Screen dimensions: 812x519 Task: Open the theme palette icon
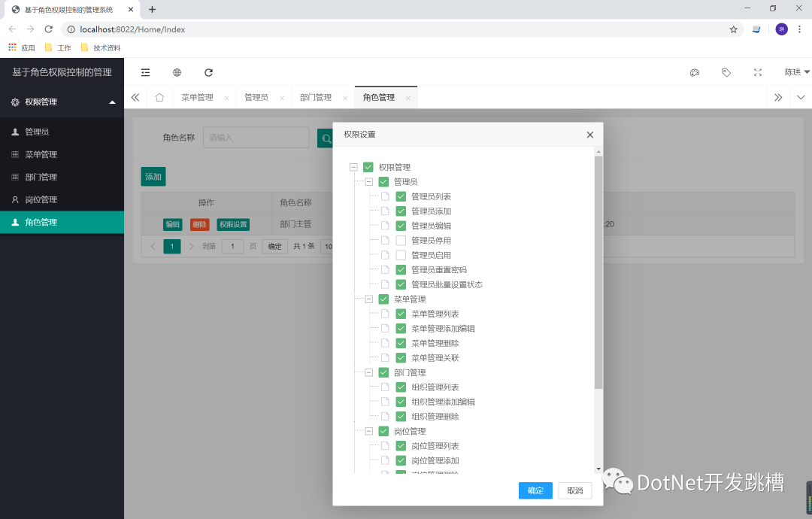[695, 72]
